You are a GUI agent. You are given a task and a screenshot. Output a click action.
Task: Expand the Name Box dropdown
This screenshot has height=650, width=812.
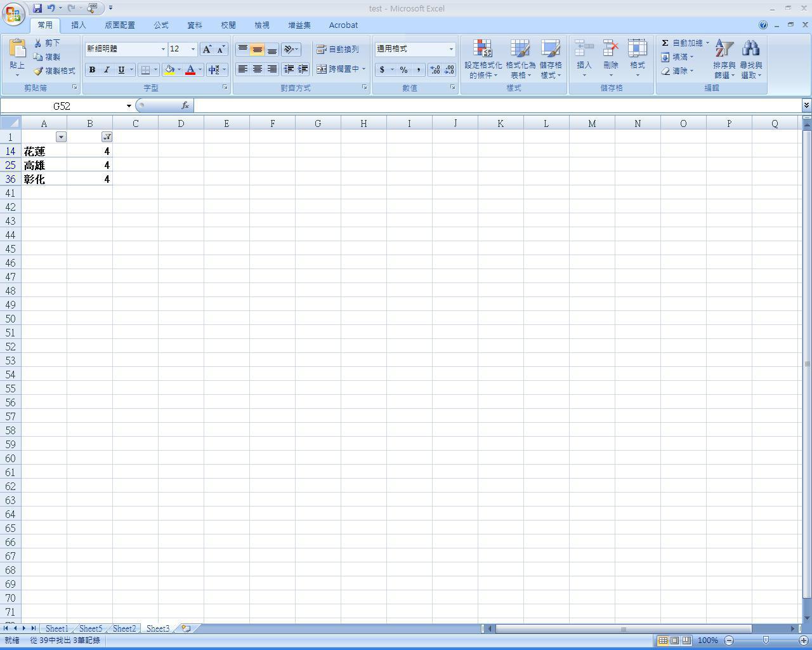coord(129,106)
